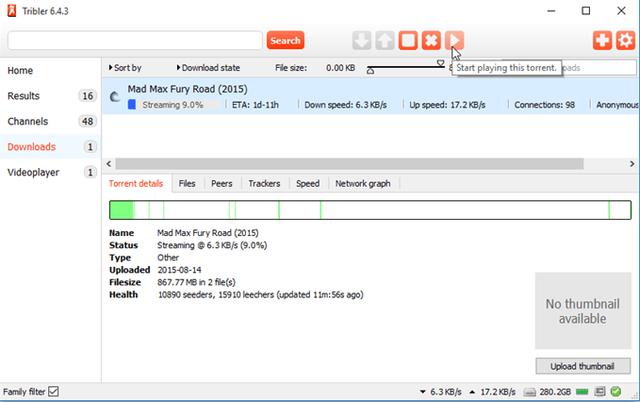Focus the downloads filter input field
640x402 pixels.
tap(598, 68)
